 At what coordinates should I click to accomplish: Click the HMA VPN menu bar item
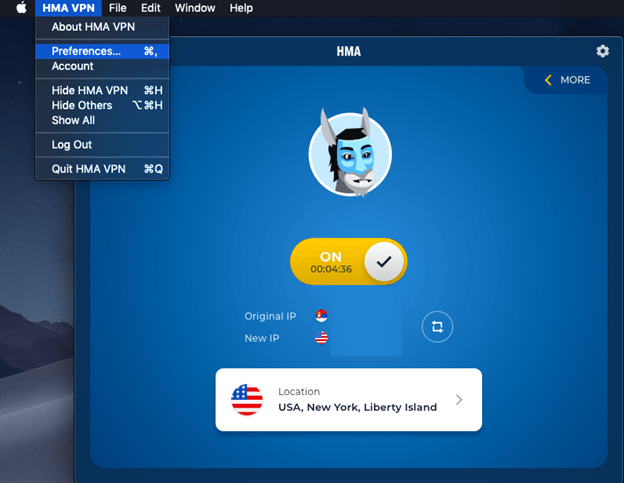pos(68,8)
